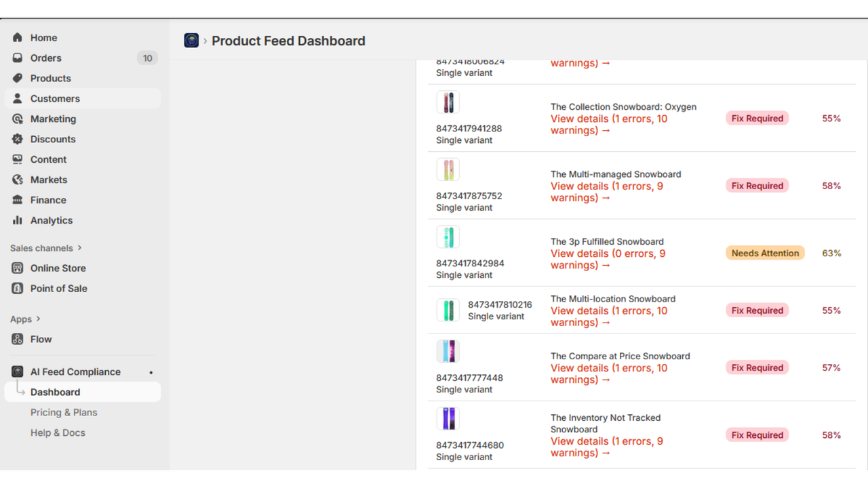Screen dimensions: 868x488
Task: Click the Home icon in sidebar
Action: point(18,37)
